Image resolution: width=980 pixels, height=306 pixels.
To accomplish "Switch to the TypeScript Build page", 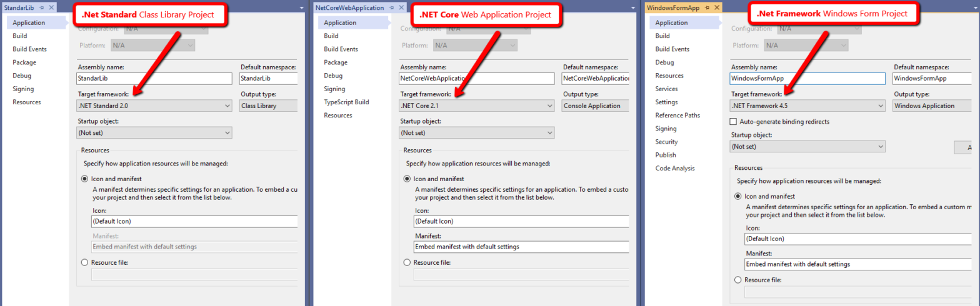I will pyautogui.click(x=346, y=102).
